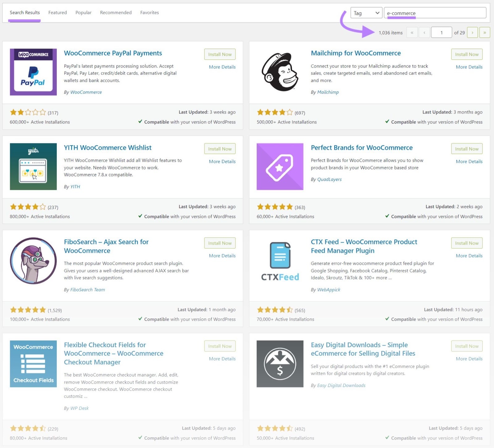Install Easy Digital Downloads plugin
This screenshot has height=448, width=494.
click(467, 346)
